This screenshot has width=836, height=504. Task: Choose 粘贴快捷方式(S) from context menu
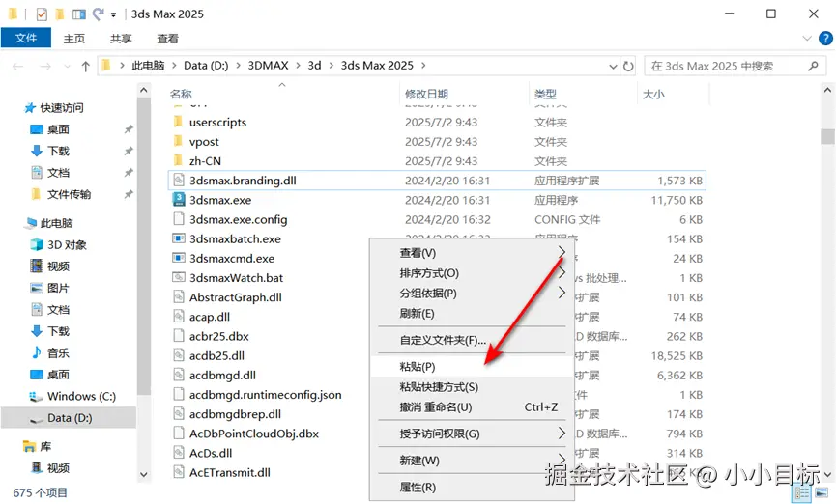pos(472,387)
